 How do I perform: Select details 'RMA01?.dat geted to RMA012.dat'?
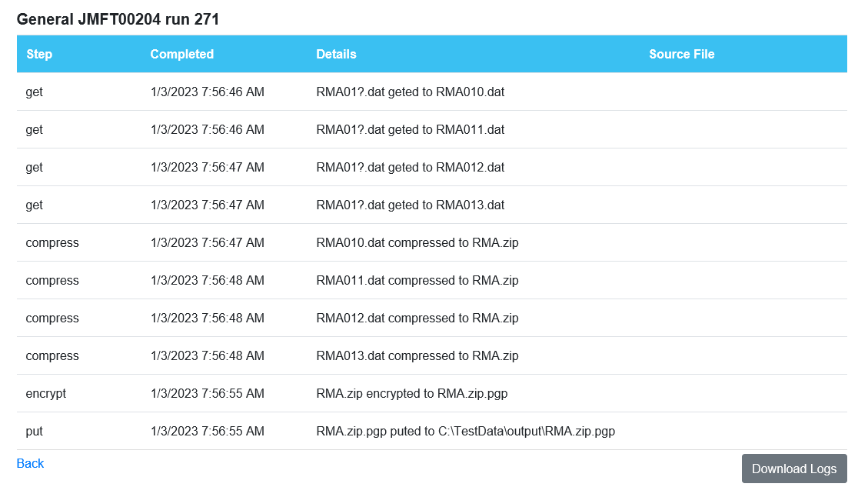pos(411,167)
